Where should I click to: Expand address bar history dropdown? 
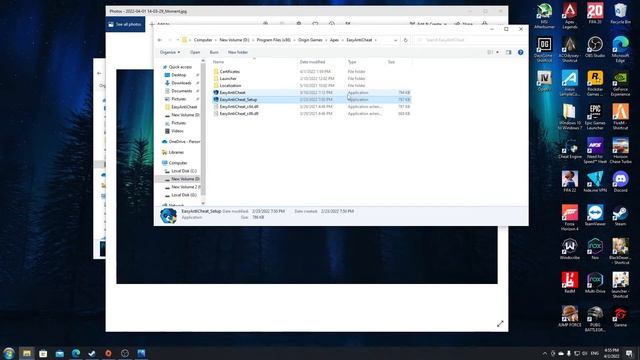coord(395,40)
